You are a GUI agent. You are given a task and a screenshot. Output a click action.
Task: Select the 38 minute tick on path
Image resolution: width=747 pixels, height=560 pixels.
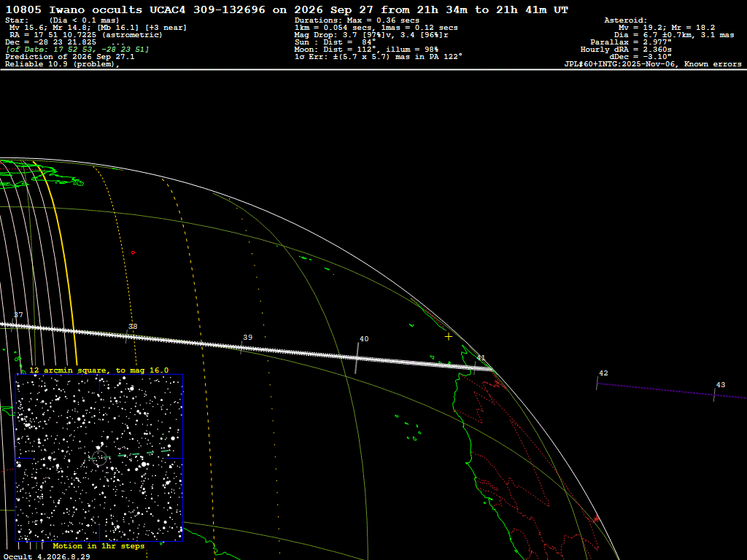[127, 335]
